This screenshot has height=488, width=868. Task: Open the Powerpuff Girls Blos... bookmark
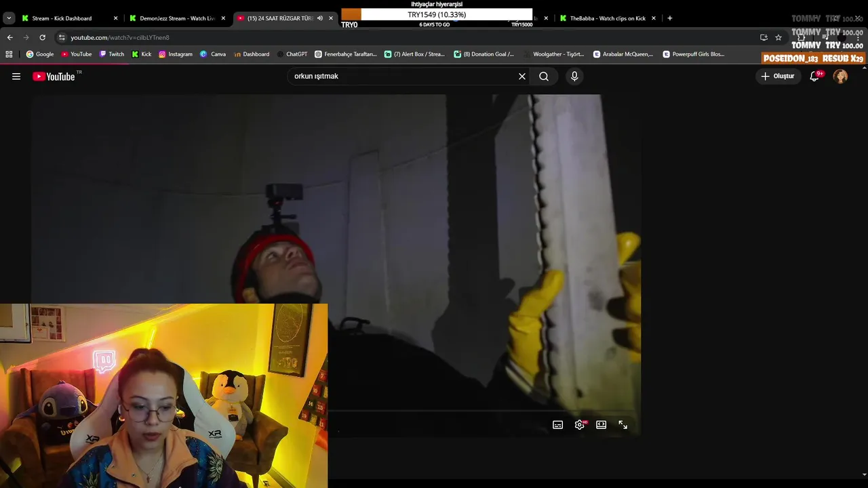coord(694,54)
